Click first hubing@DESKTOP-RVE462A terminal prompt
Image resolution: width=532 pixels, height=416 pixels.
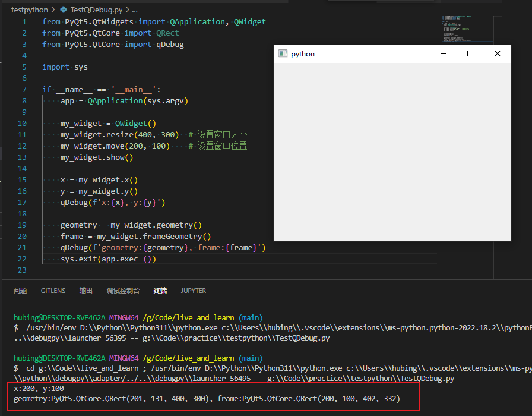coord(59,318)
